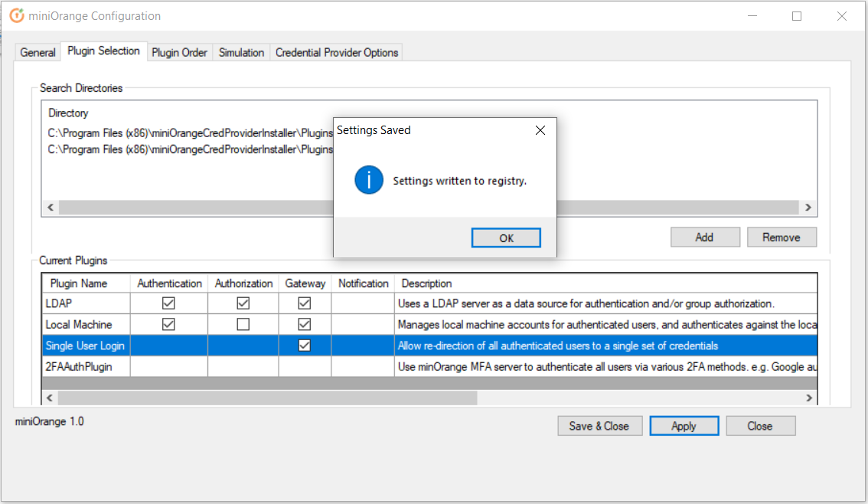Open the General tab

tap(38, 53)
